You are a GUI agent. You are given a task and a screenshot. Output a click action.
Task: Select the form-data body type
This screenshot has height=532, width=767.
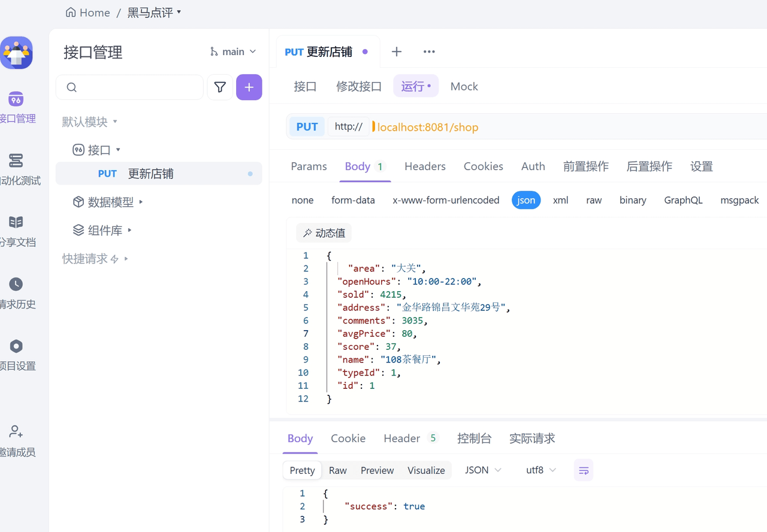(353, 200)
